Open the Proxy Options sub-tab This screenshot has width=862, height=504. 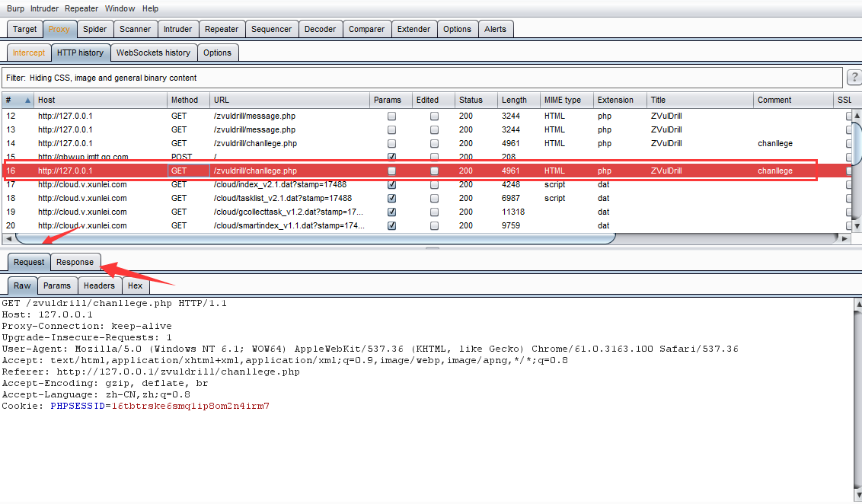(x=217, y=53)
